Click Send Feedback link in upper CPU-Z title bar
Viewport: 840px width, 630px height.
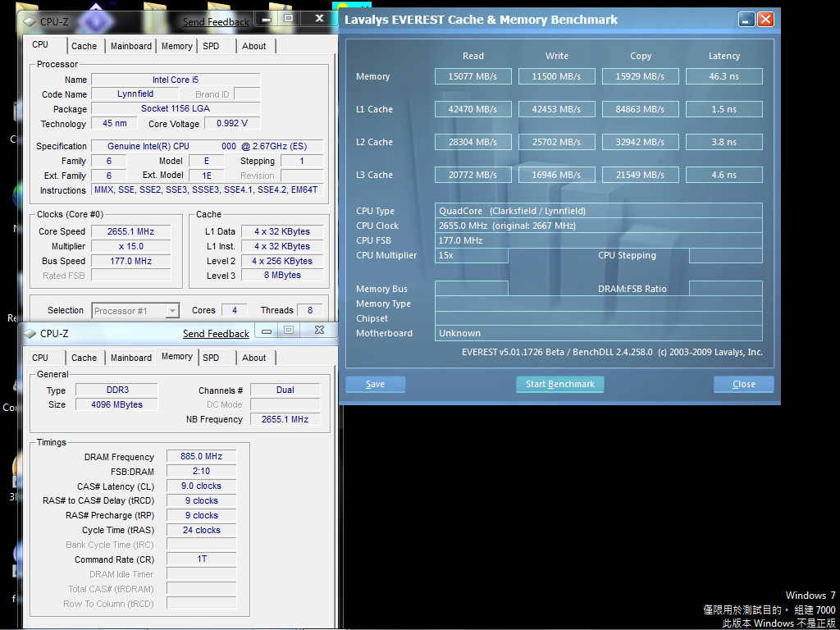click(x=216, y=22)
